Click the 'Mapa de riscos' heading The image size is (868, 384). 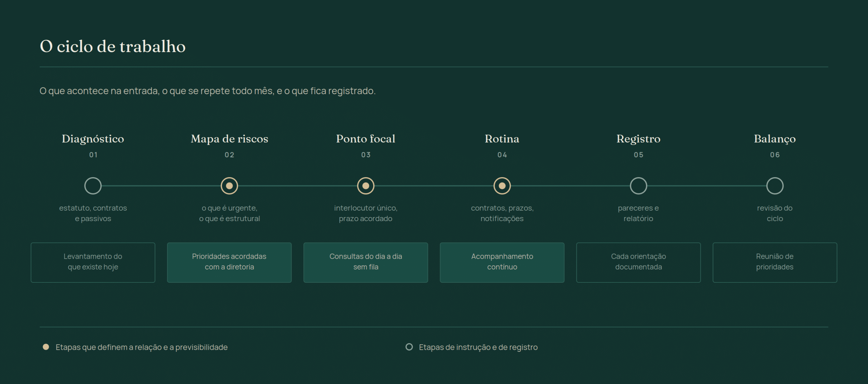[x=229, y=139]
